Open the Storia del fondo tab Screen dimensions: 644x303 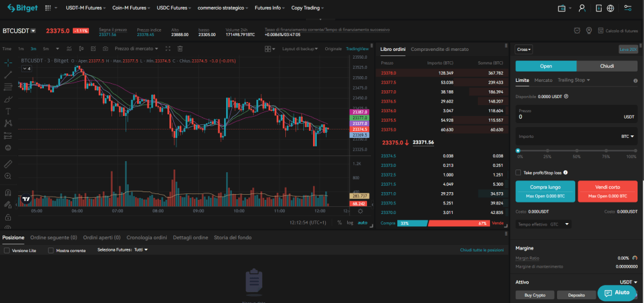[x=232, y=238]
